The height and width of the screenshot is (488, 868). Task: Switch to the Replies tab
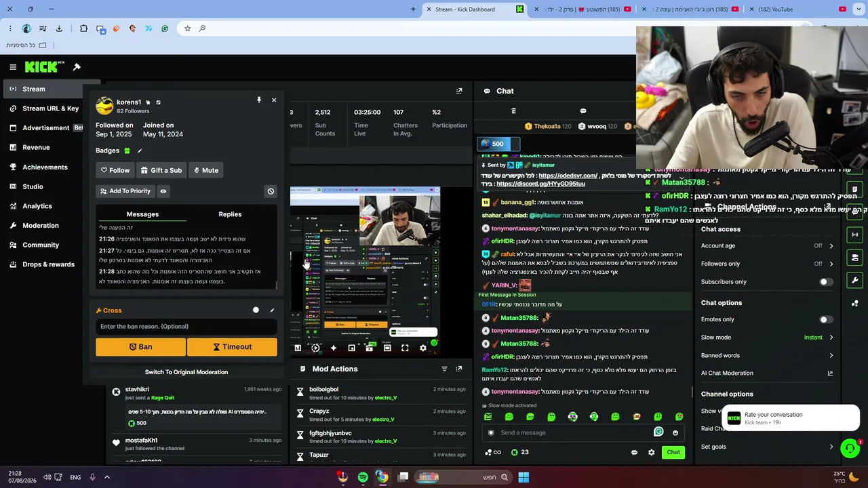point(230,214)
